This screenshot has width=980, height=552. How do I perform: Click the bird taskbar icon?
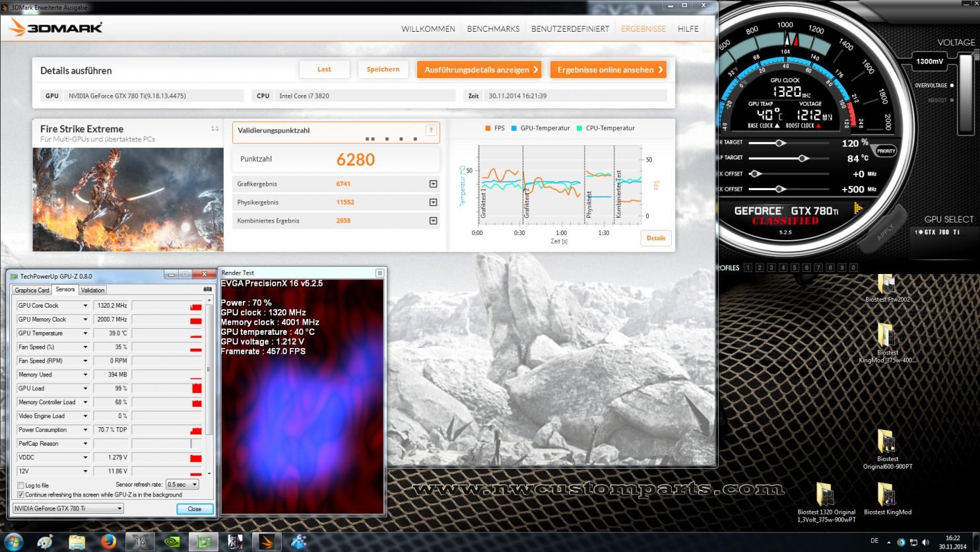pos(299,542)
